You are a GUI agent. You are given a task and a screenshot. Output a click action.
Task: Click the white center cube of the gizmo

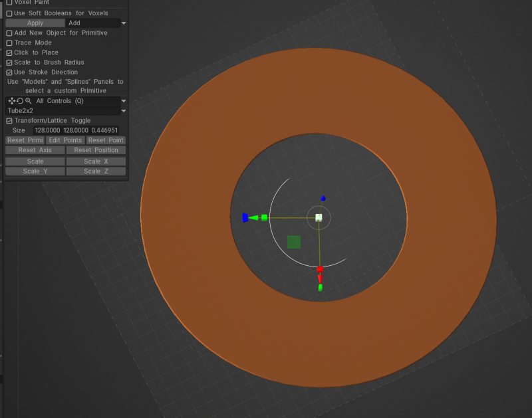click(x=319, y=217)
